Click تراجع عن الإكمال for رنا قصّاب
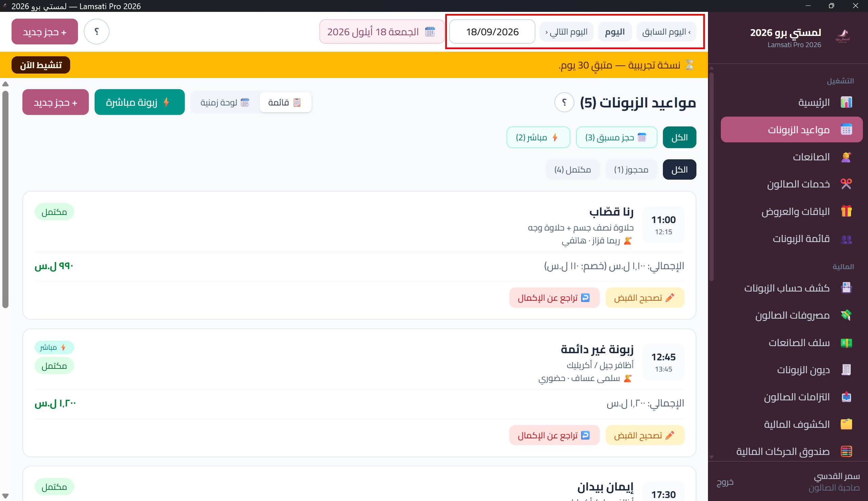 point(554,298)
